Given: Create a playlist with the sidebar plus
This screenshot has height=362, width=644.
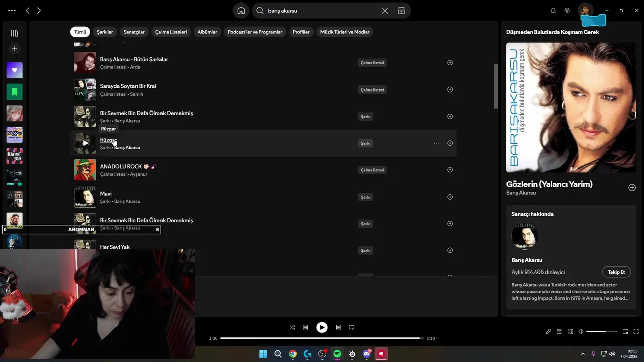Looking at the screenshot, I should (x=14, y=49).
